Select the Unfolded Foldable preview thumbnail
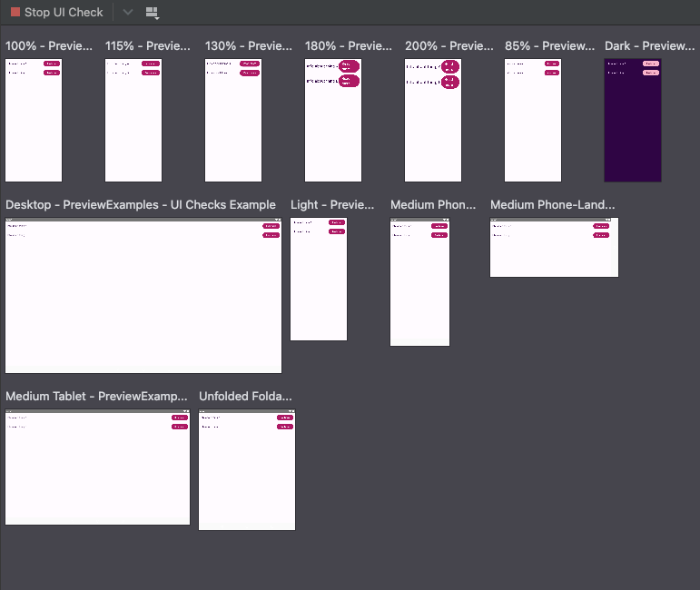The height and width of the screenshot is (590, 700). pyautogui.click(x=247, y=469)
